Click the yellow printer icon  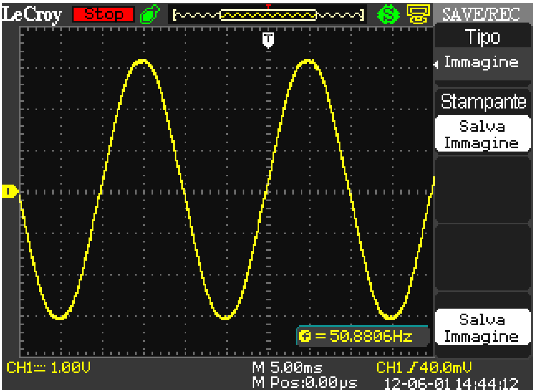tap(418, 14)
